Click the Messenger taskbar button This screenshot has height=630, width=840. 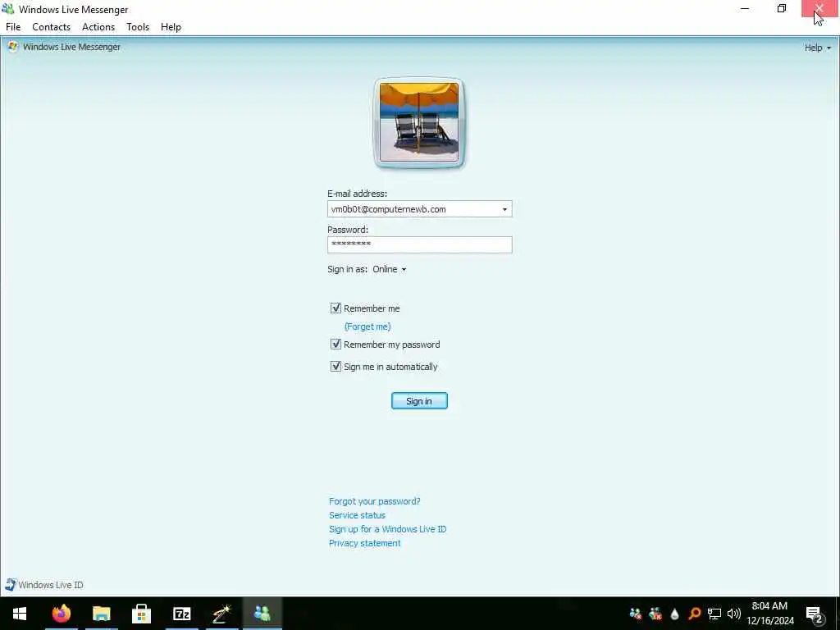262,614
